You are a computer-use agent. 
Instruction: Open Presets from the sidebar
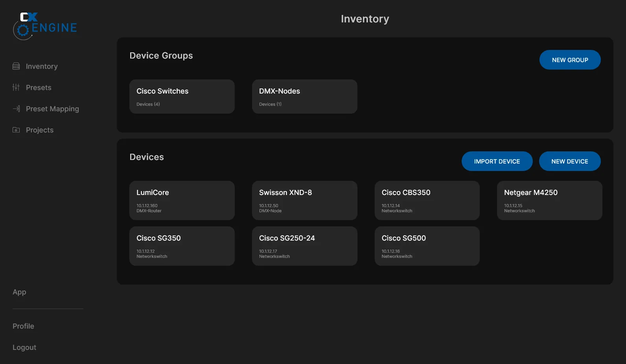pyautogui.click(x=39, y=88)
